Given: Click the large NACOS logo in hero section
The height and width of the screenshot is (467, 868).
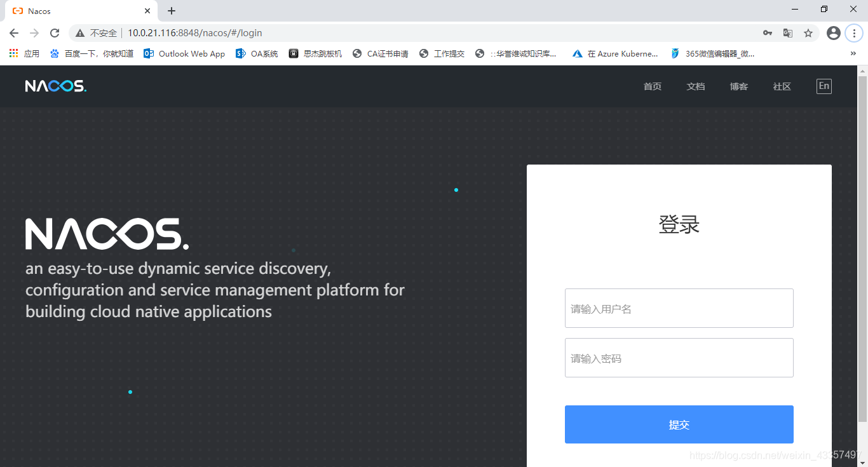Looking at the screenshot, I should [107, 234].
